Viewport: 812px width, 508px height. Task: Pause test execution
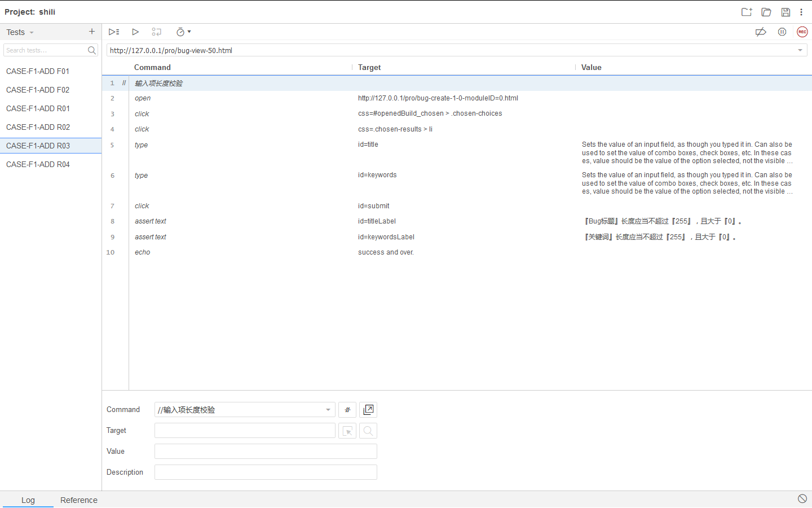782,32
